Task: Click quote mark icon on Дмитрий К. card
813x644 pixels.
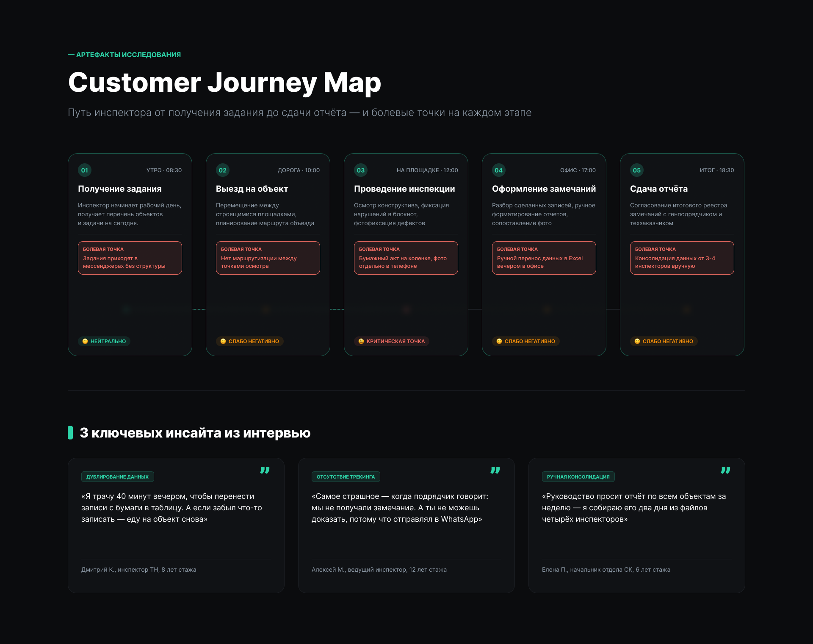Action: pos(265,470)
